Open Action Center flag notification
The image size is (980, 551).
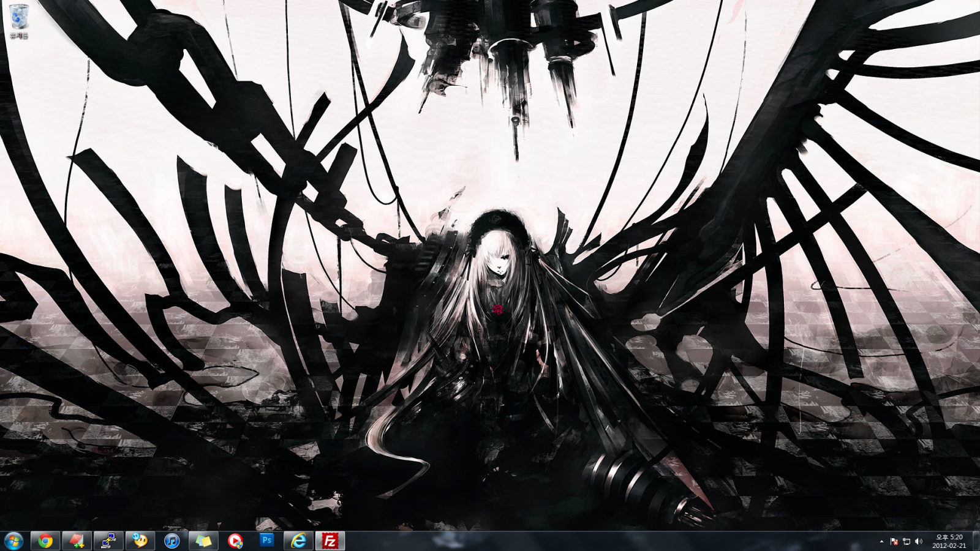[894, 541]
